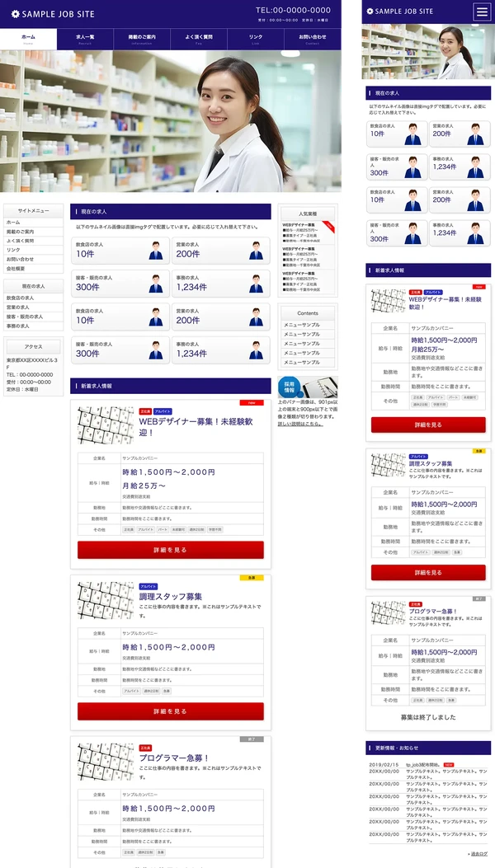Click 掲載のご案内 in the サイトメニュー sidebar
This screenshot has height=868, width=495.
[33, 232]
